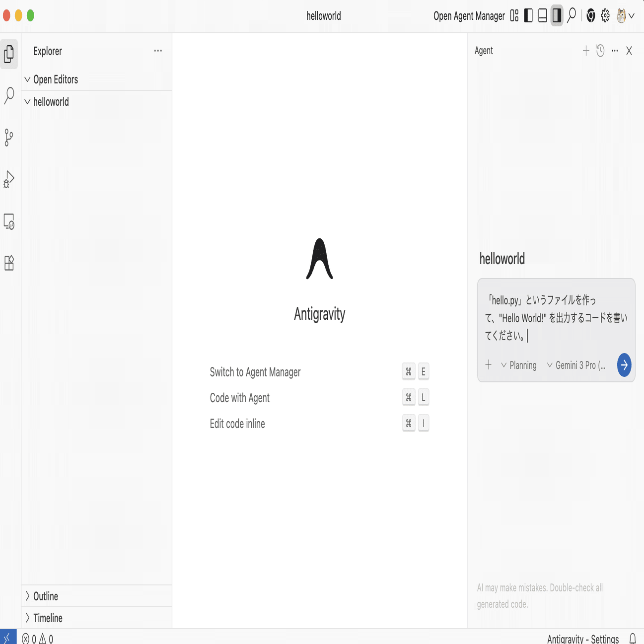The image size is (644, 644).
Task: Open Explorer more actions ellipsis menu
Action: (x=158, y=51)
